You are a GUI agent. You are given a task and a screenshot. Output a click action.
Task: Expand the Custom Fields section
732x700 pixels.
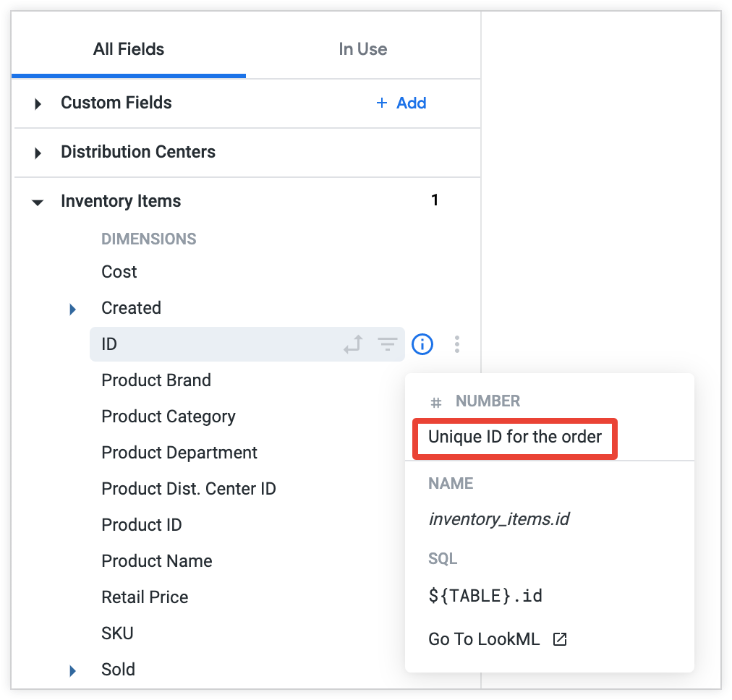38,104
